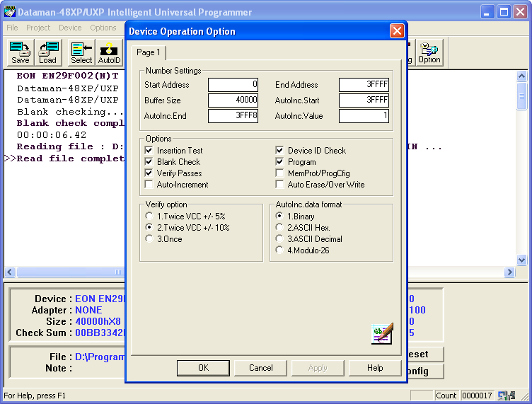Choose 1.Twice VCC +/- 5% verify option
Viewport: 532px width, 404px height.
149,217
